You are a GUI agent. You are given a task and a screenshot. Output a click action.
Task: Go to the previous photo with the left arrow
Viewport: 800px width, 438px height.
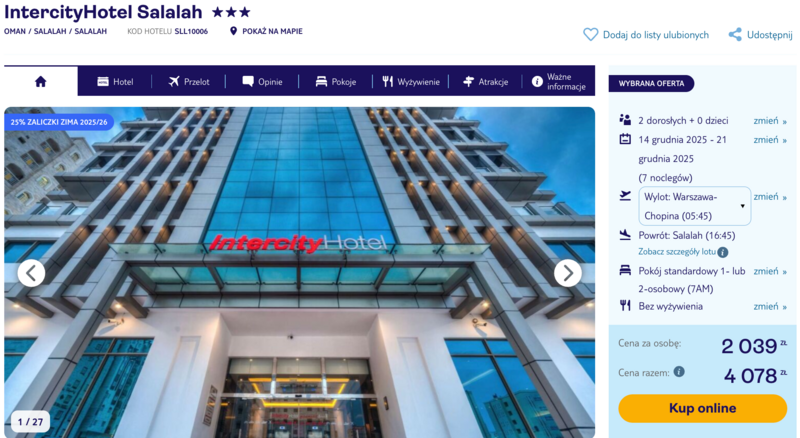point(31,273)
